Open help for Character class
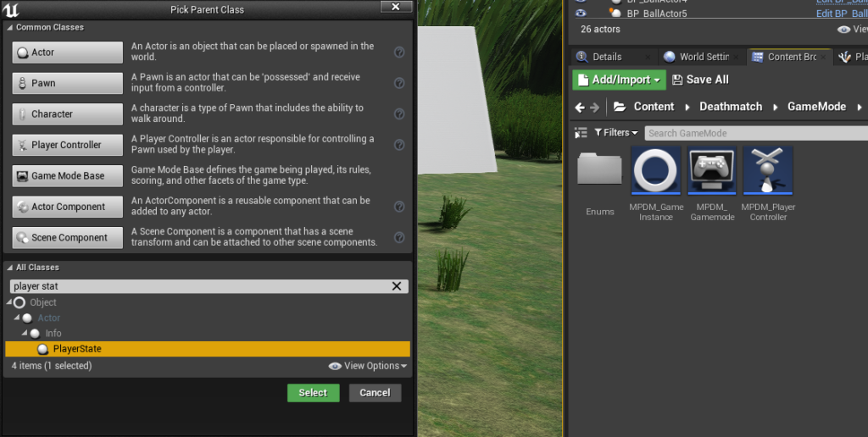Screen dimensions: 868x437 (399, 114)
